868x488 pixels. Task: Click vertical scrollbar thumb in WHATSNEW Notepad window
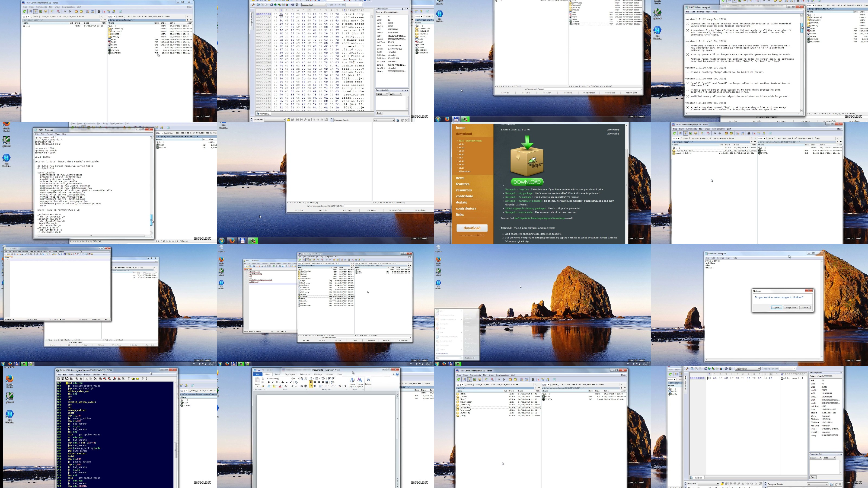click(x=802, y=28)
